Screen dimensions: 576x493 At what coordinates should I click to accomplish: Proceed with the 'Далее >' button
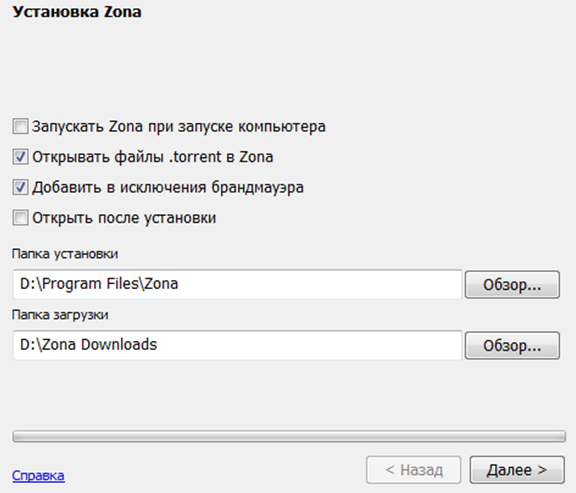[517, 470]
